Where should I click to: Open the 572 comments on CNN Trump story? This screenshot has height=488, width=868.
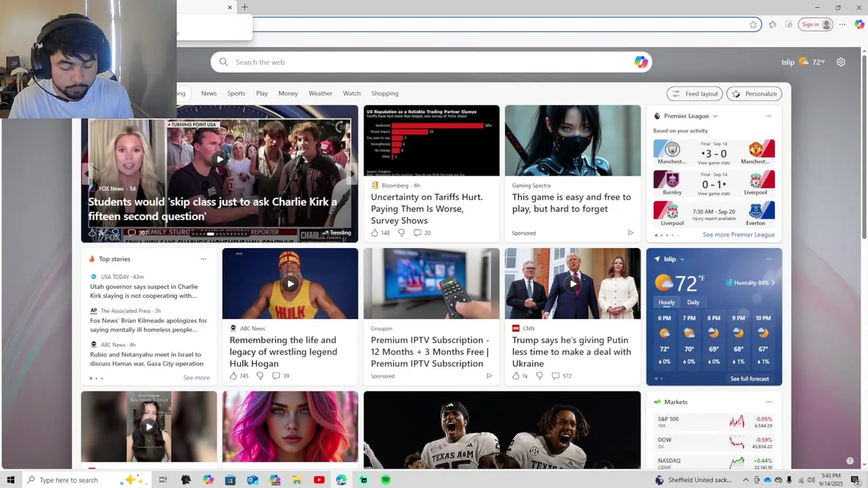(561, 375)
